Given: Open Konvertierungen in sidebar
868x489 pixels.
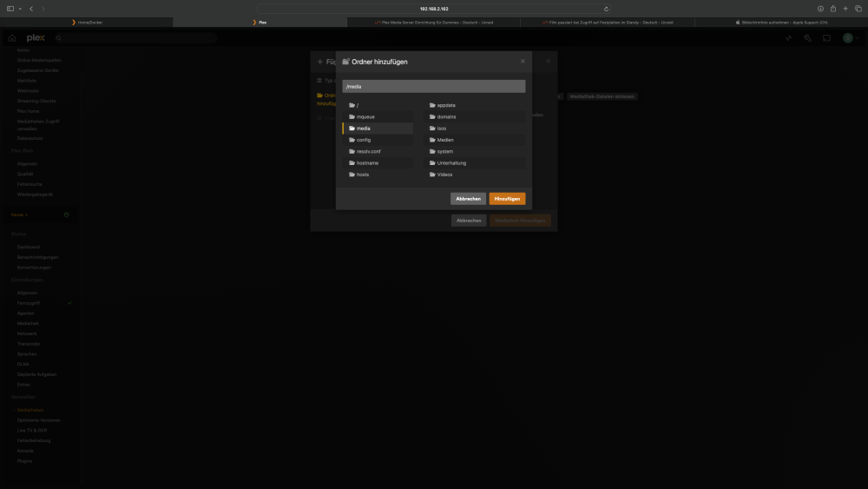Looking at the screenshot, I should pos(34,268).
